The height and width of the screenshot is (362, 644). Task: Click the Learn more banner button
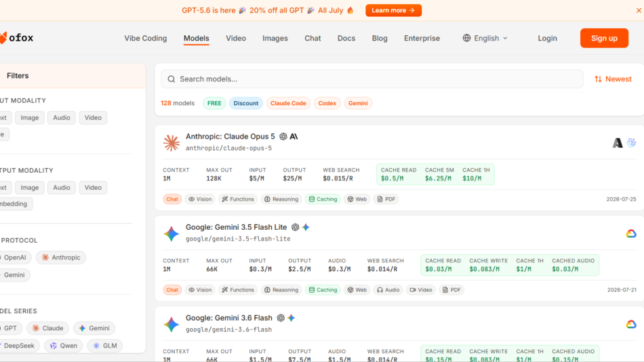click(393, 10)
